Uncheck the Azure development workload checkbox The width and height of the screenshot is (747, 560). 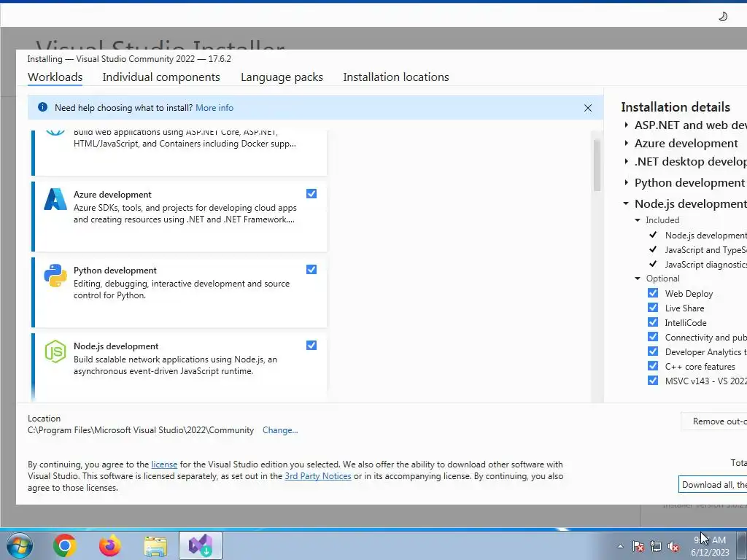(311, 194)
